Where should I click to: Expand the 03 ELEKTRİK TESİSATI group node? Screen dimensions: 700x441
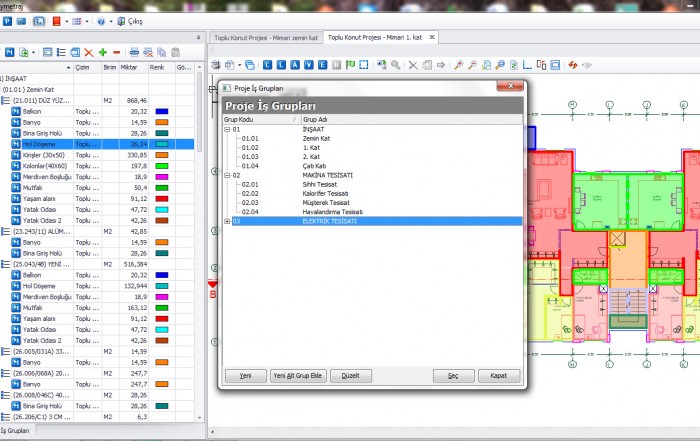click(x=227, y=221)
